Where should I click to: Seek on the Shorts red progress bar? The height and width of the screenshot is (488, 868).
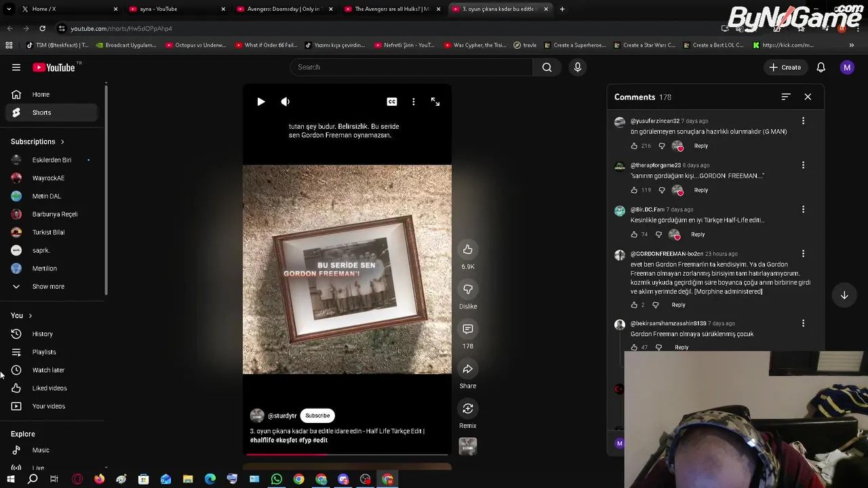[347, 454]
